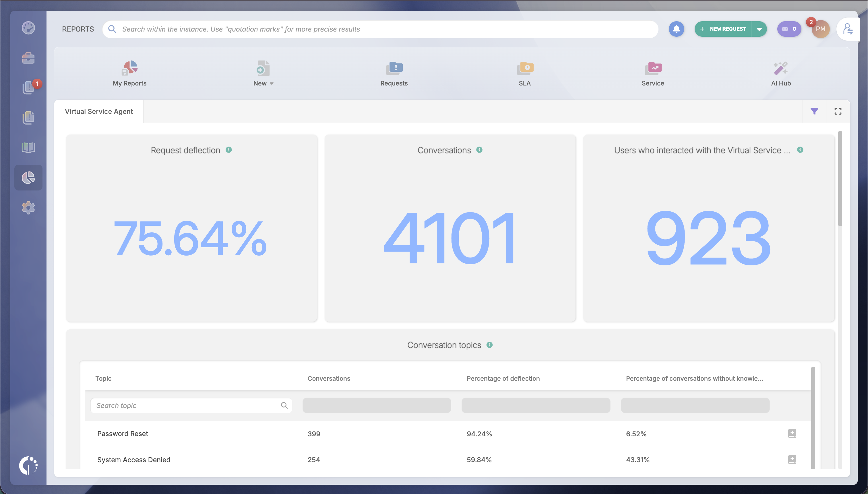Click the main search bar input

point(380,29)
